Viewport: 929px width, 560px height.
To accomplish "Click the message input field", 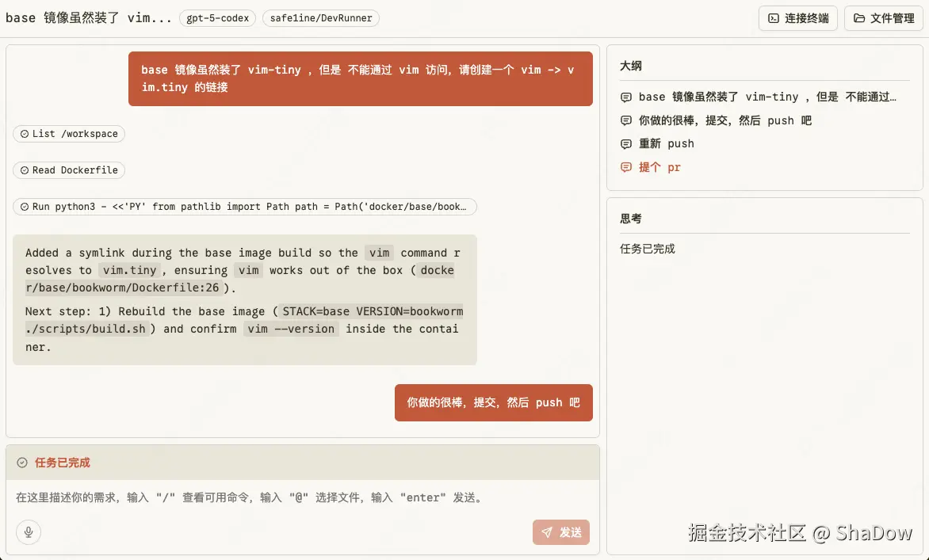I will click(301, 497).
